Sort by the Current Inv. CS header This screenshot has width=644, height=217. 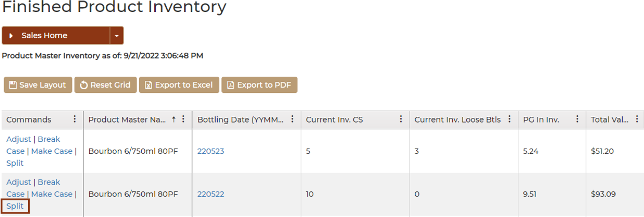335,119
